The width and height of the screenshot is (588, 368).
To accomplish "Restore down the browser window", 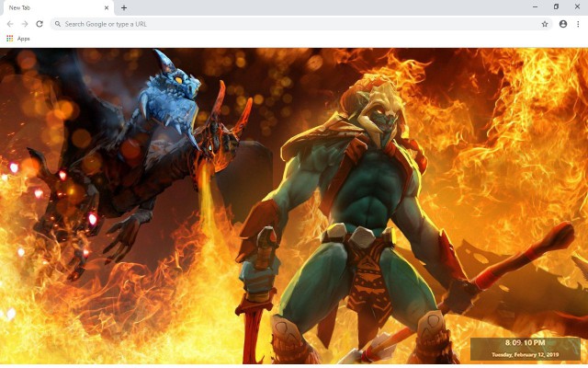I will click(556, 6).
